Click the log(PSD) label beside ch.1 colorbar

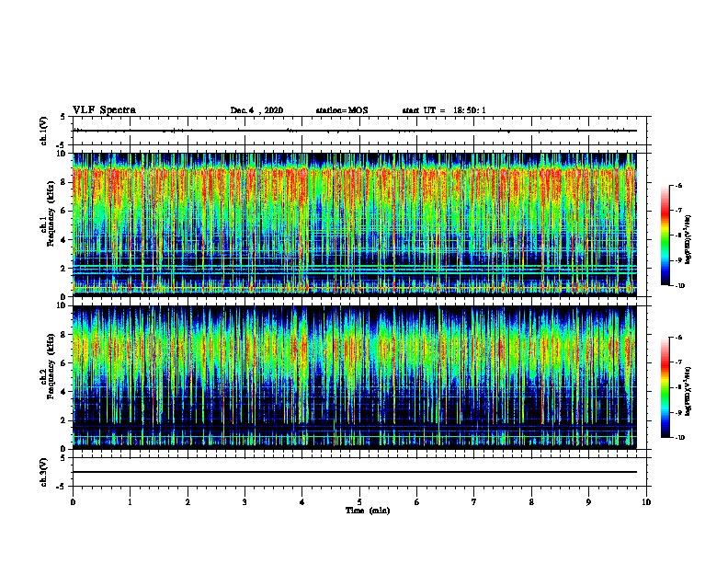pos(688,239)
